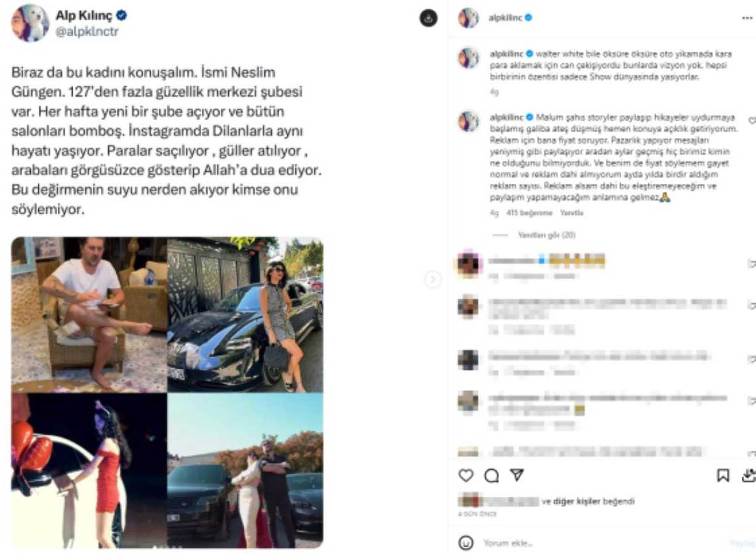Image resolution: width=756 pixels, height=554 pixels.
Task: Share post using paper plane icon
Action: tap(517, 475)
